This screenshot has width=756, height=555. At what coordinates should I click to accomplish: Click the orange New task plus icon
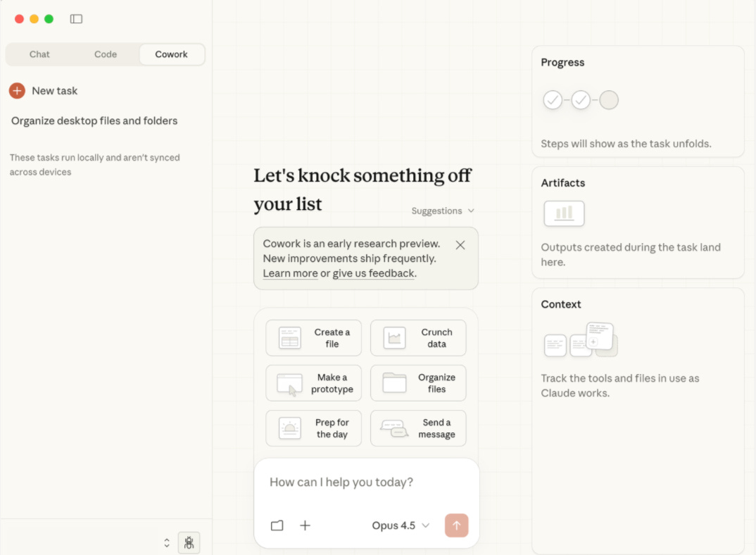[x=17, y=91]
